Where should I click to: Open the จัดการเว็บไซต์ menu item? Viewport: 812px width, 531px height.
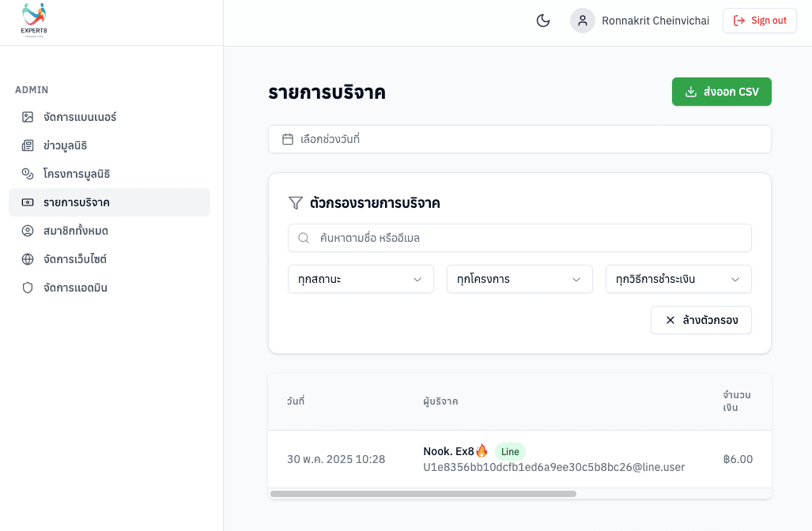click(75, 259)
